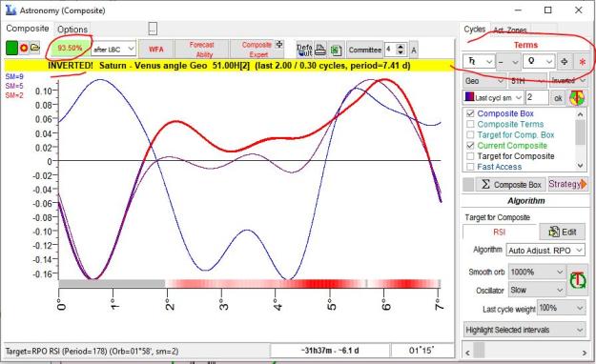This screenshot has width=596, height=364.
Task: Click the smoothing value field showing 2
Action: click(536, 97)
